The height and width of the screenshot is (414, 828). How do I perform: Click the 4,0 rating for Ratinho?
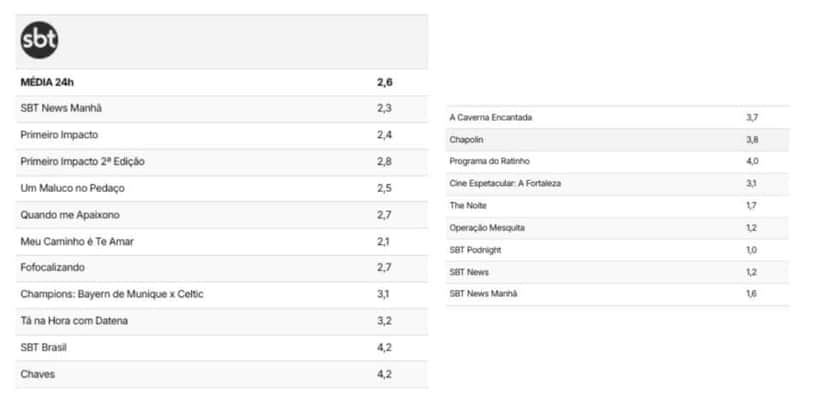tap(752, 162)
